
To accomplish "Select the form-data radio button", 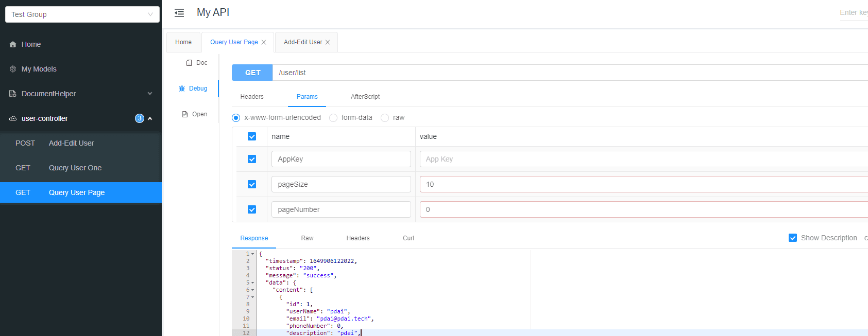I will point(333,118).
